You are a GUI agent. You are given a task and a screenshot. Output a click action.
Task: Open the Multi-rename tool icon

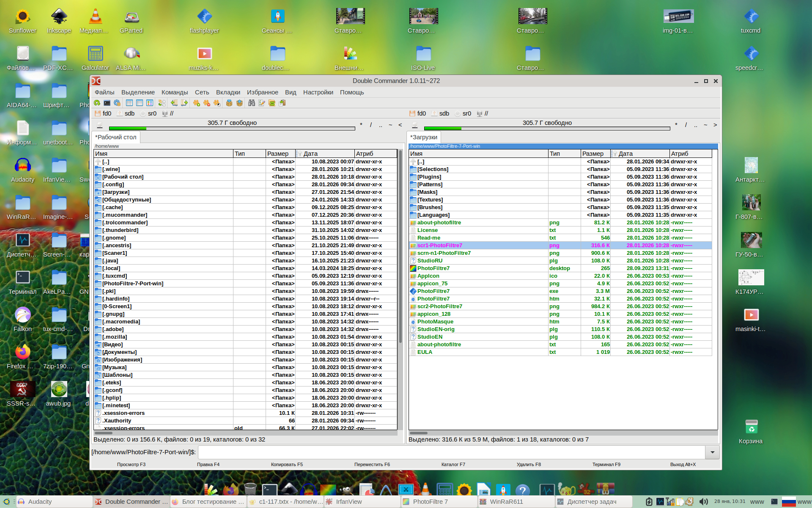[262, 103]
